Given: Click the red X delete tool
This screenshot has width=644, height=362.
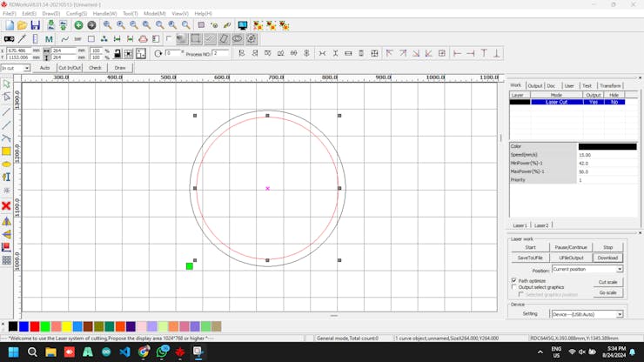Looking at the screenshot, I should [x=6, y=206].
